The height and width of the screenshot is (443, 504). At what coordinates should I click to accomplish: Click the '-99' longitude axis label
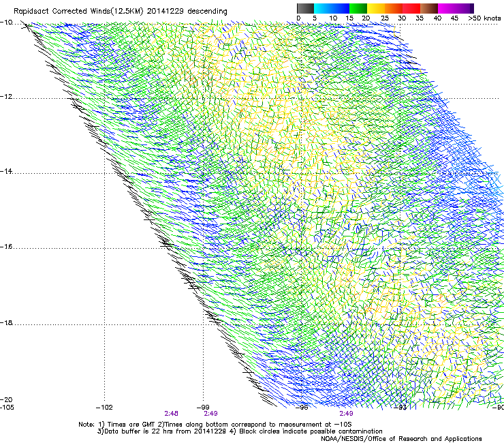pyautogui.click(x=203, y=408)
